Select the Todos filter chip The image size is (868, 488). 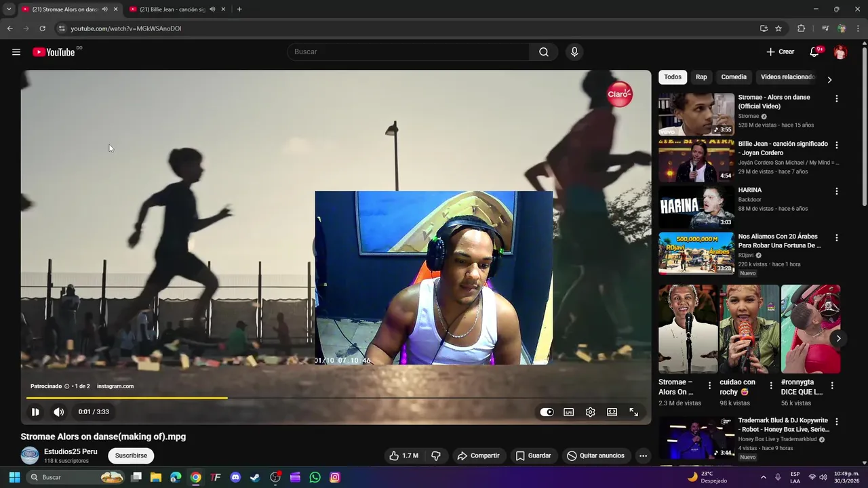(673, 77)
